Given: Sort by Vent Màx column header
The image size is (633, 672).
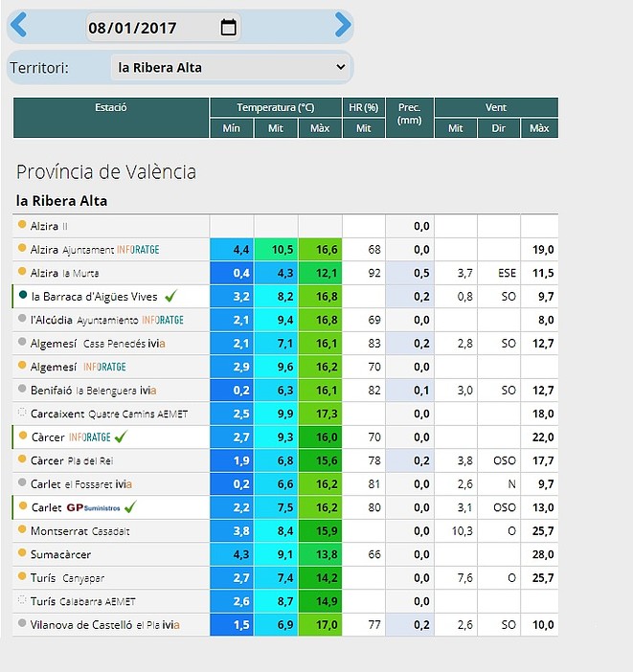Looking at the screenshot, I should tap(539, 128).
